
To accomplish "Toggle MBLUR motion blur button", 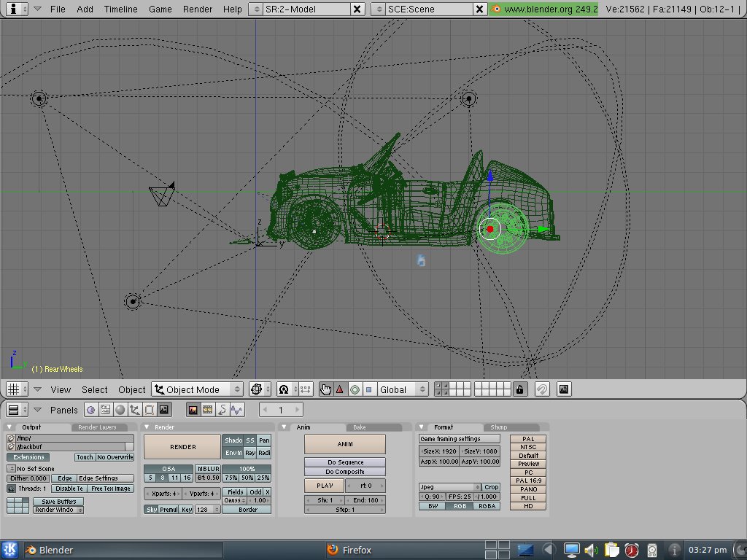I will tap(208, 469).
